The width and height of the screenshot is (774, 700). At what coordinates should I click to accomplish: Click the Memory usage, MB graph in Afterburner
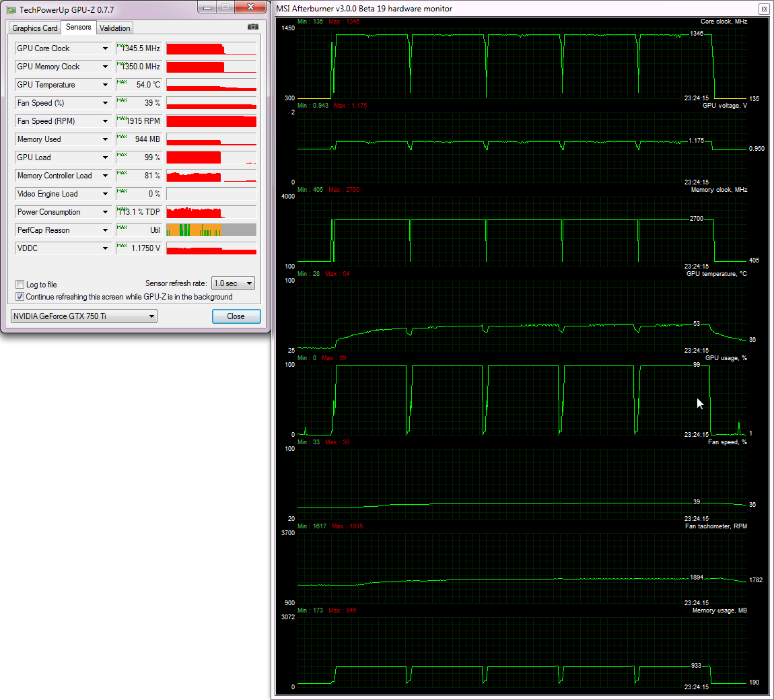(522, 652)
